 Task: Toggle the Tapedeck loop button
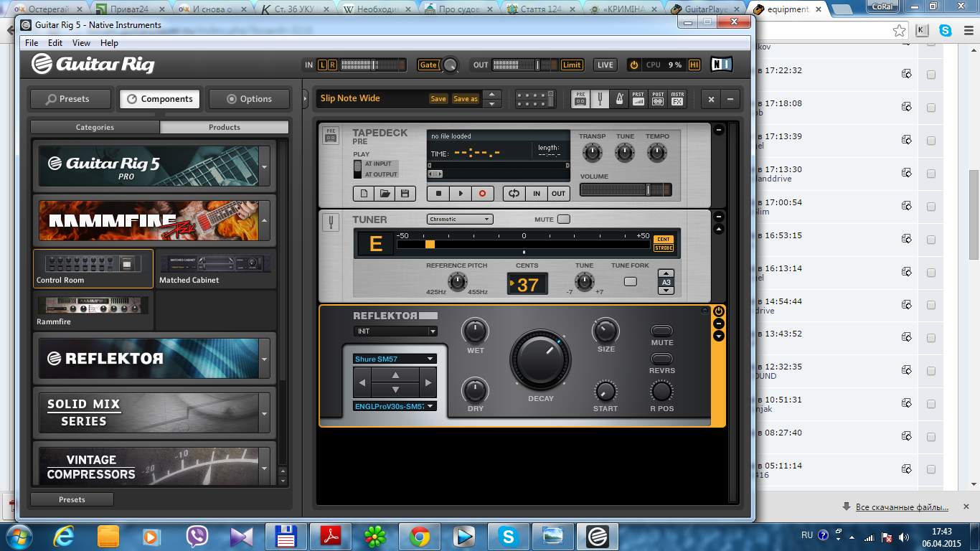514,194
